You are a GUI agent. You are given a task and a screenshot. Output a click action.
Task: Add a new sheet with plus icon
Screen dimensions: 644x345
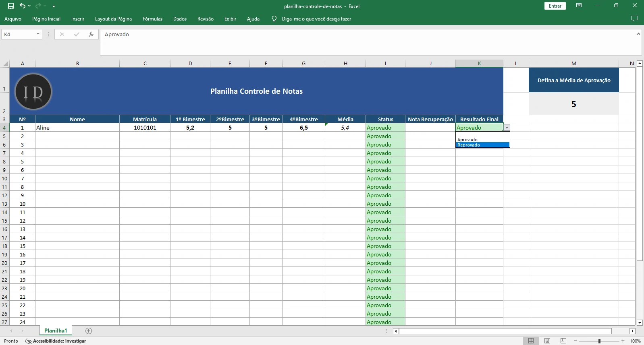(89, 331)
